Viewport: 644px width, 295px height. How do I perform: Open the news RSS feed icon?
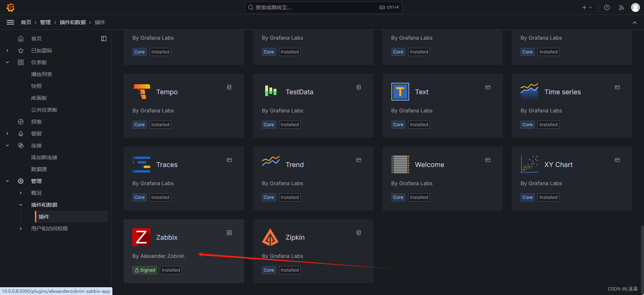621,7
